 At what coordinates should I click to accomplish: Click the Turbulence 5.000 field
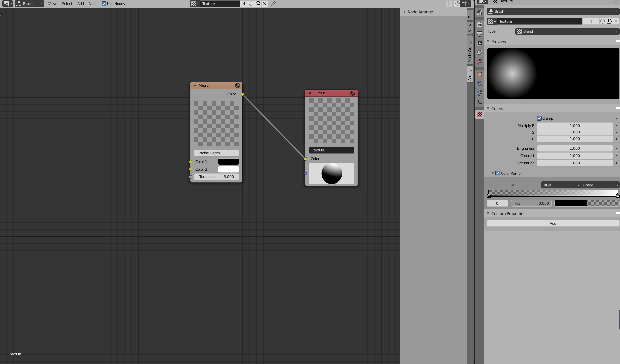[216, 177]
